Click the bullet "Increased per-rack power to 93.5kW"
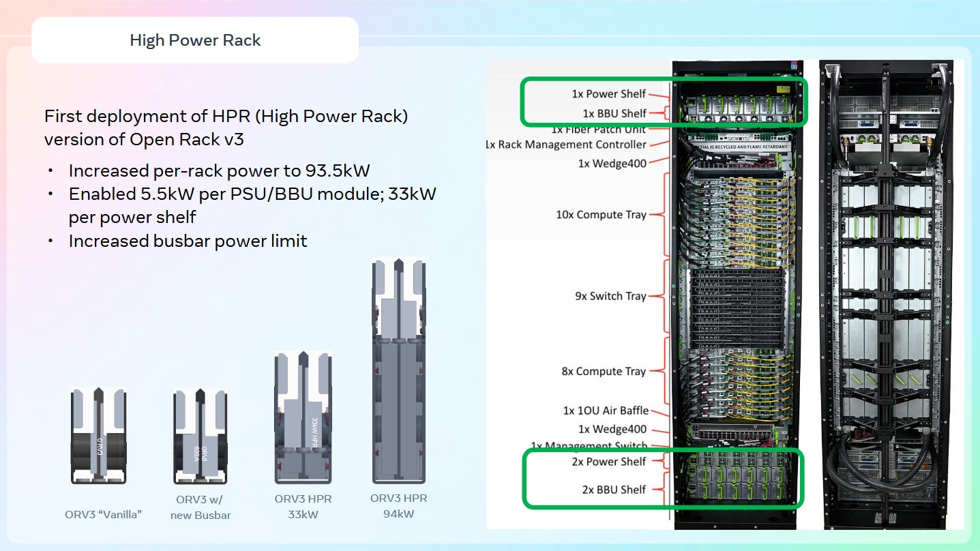Screen dimensions: 980x551 219,170
